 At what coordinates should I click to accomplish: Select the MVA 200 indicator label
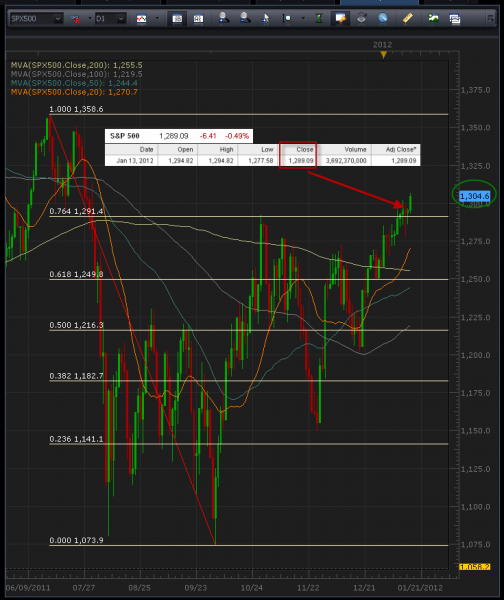tap(77, 65)
